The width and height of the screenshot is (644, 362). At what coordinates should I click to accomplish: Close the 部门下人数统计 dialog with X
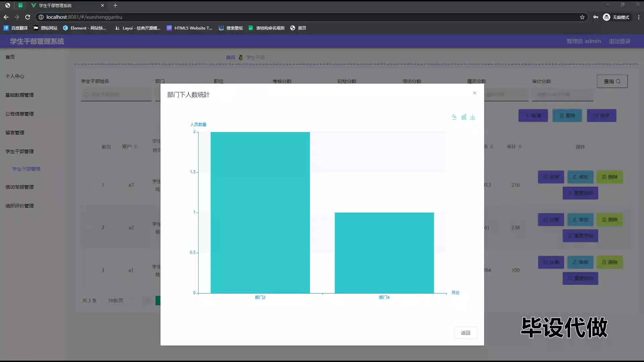click(475, 93)
